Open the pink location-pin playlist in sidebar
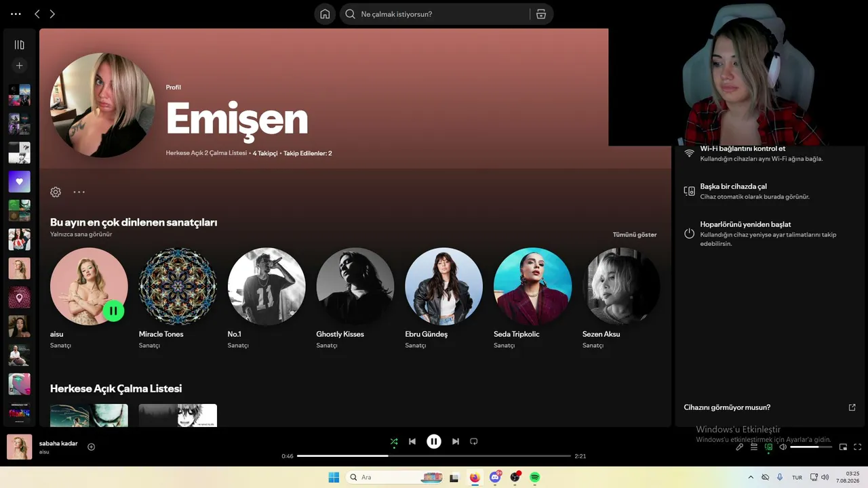Viewport: 868px width, 488px height. (20, 298)
